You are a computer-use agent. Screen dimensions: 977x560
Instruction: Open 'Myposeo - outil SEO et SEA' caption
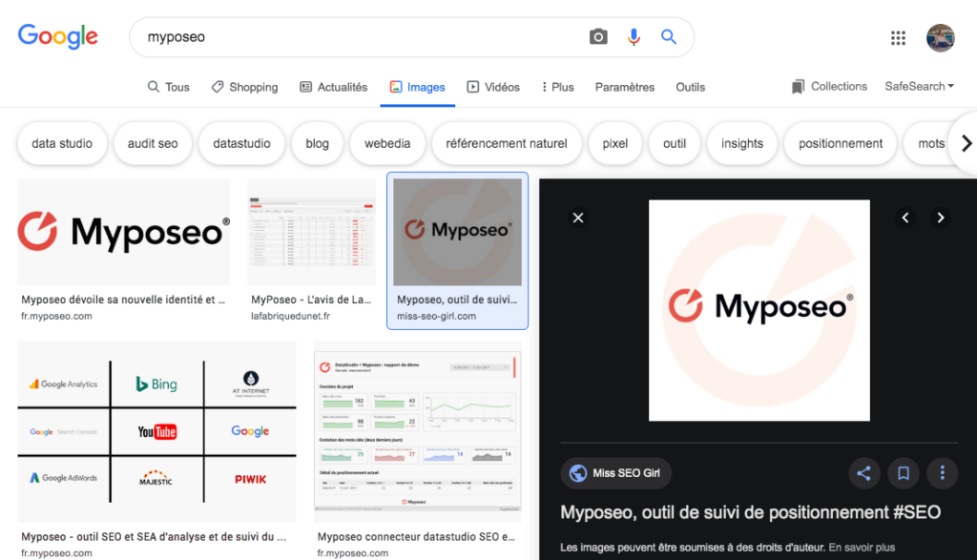pos(154,537)
